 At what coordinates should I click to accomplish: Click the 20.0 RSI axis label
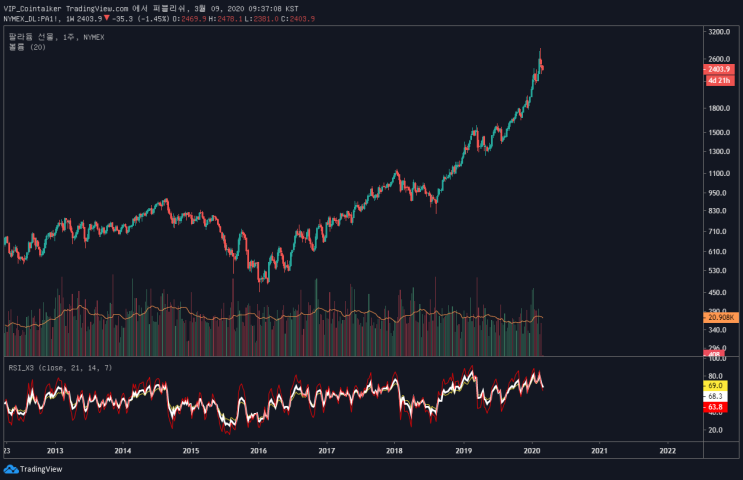tap(716, 430)
